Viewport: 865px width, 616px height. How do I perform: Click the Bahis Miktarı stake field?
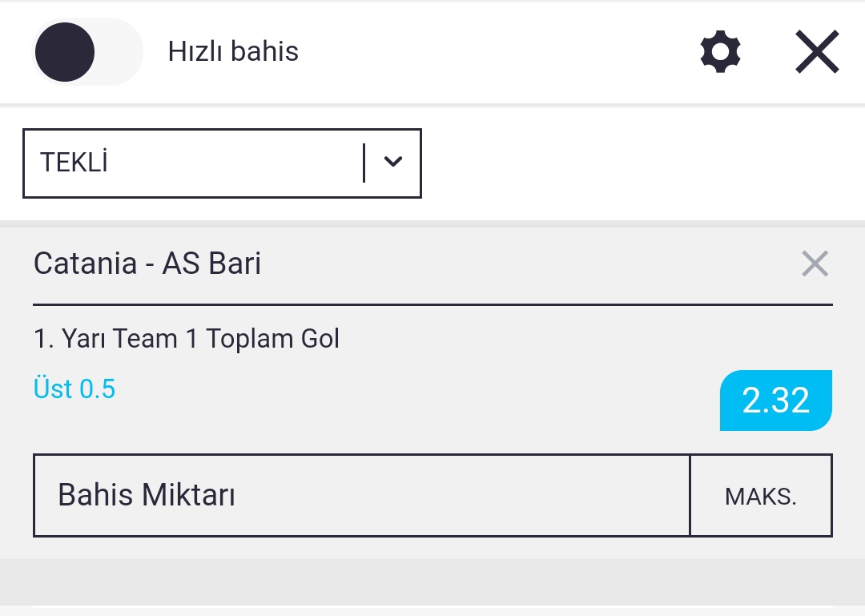(x=362, y=495)
